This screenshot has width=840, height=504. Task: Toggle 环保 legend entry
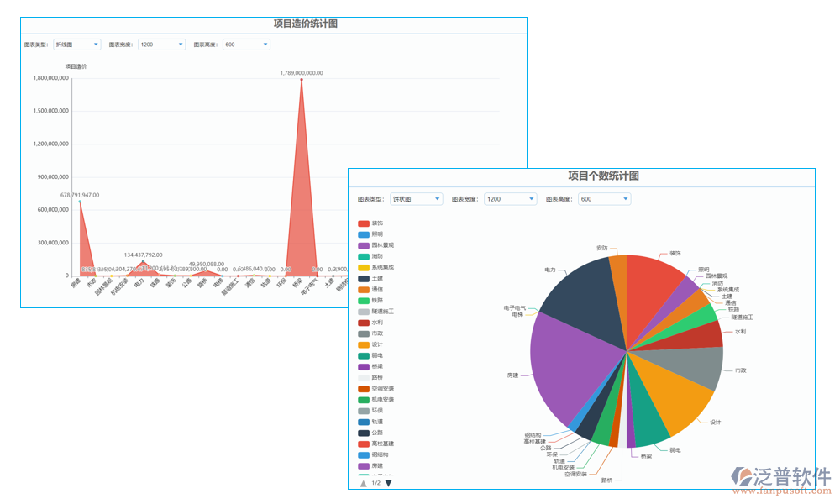[370, 410]
